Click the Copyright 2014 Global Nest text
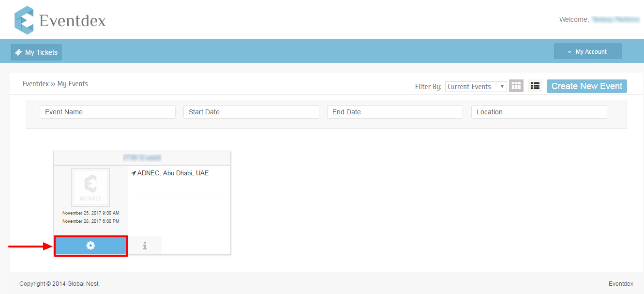The height and width of the screenshot is (294, 644). point(60,284)
